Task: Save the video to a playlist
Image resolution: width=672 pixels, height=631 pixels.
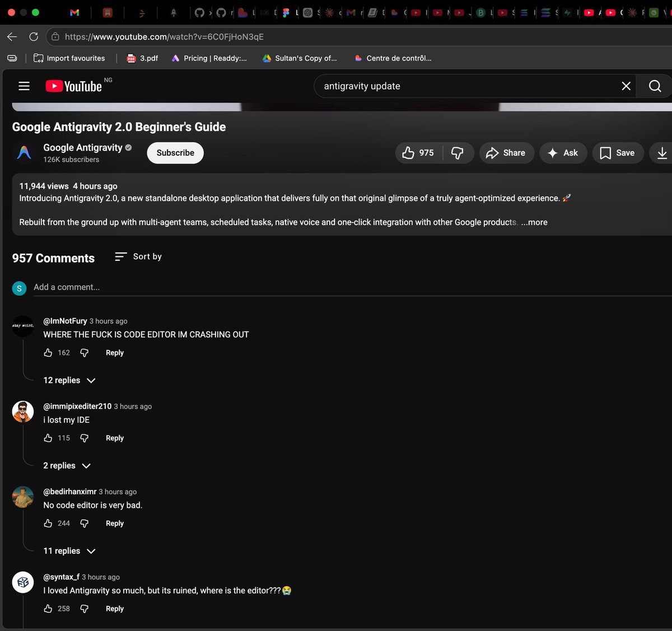Action: click(x=617, y=153)
